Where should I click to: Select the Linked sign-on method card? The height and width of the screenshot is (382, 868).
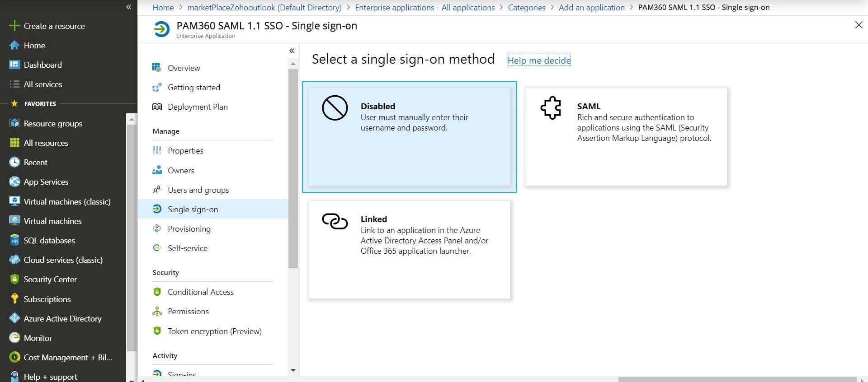pyautogui.click(x=409, y=250)
